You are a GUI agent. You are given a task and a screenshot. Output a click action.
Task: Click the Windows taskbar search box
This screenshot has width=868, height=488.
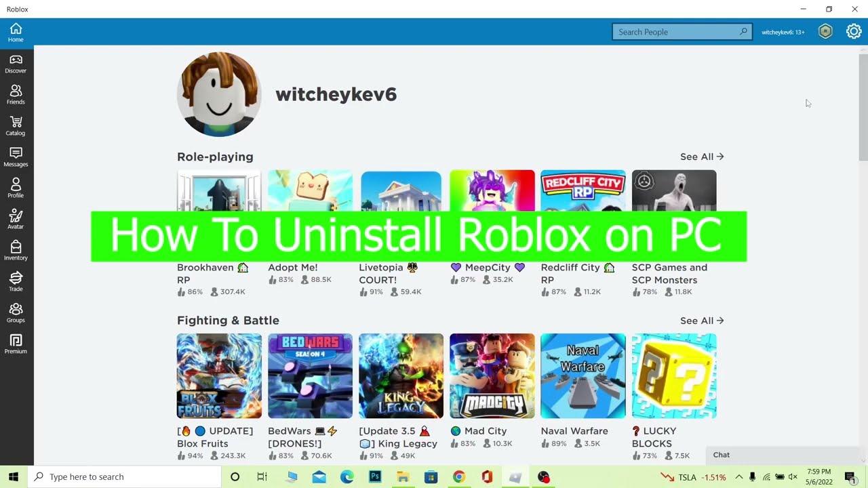pyautogui.click(x=124, y=476)
